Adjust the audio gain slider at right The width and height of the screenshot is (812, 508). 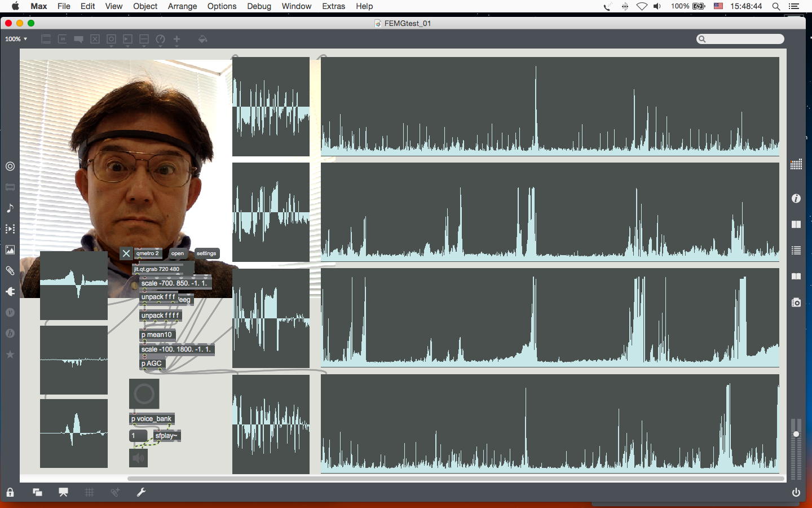click(x=796, y=434)
